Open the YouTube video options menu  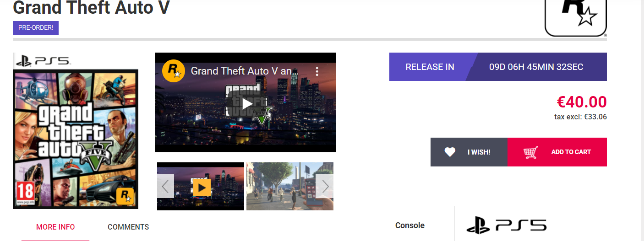(x=317, y=71)
